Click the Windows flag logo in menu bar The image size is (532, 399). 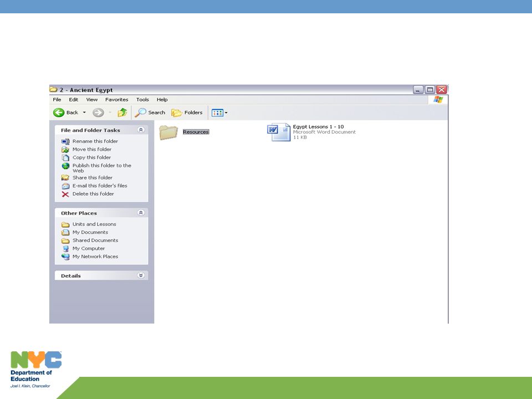pos(438,99)
